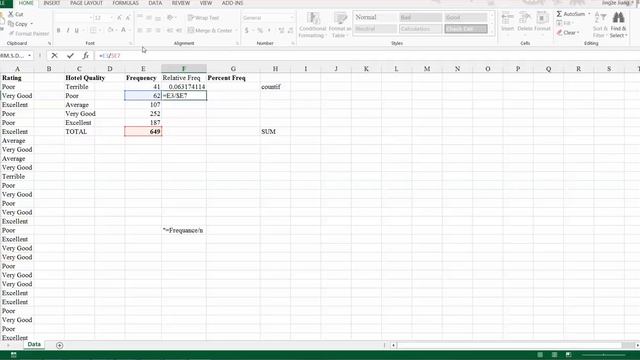The height and width of the screenshot is (360, 640).
Task: Open the font size dropdown
Action: (x=111, y=18)
